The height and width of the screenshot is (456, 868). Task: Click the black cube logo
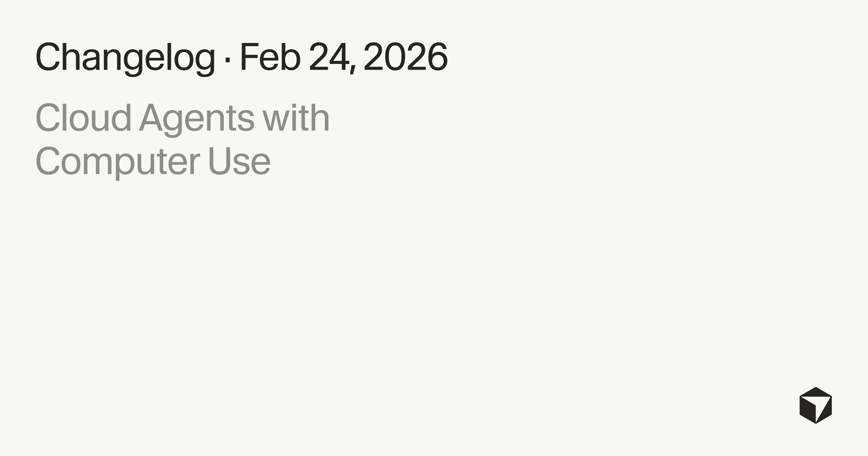(x=815, y=405)
